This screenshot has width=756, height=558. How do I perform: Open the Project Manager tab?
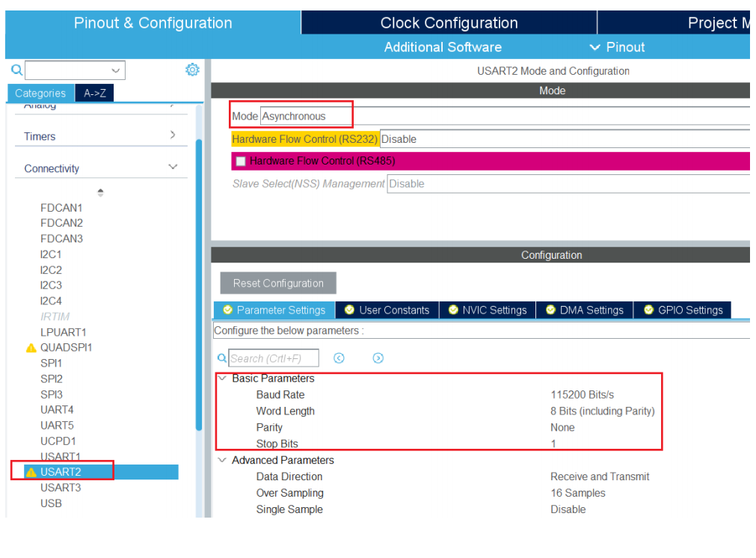point(674,22)
